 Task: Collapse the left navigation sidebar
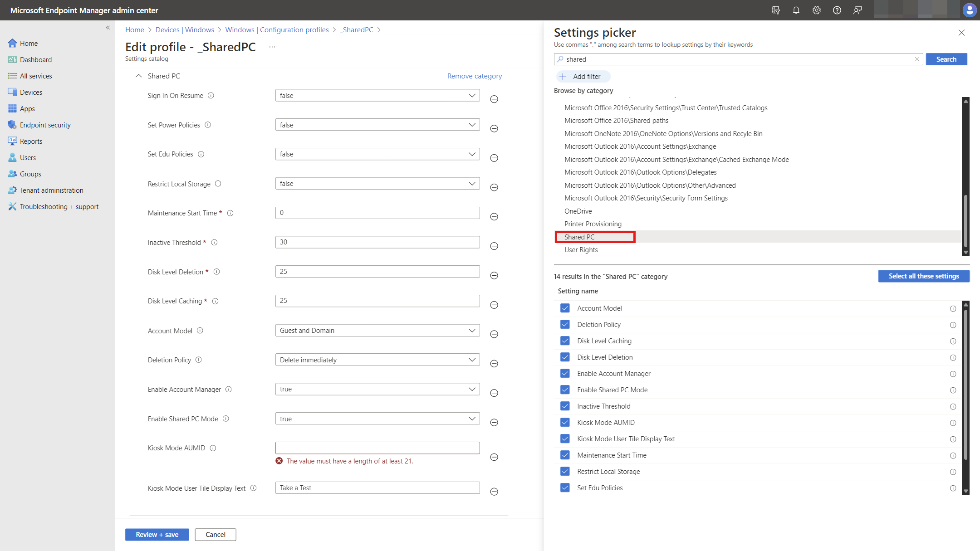pos(108,28)
